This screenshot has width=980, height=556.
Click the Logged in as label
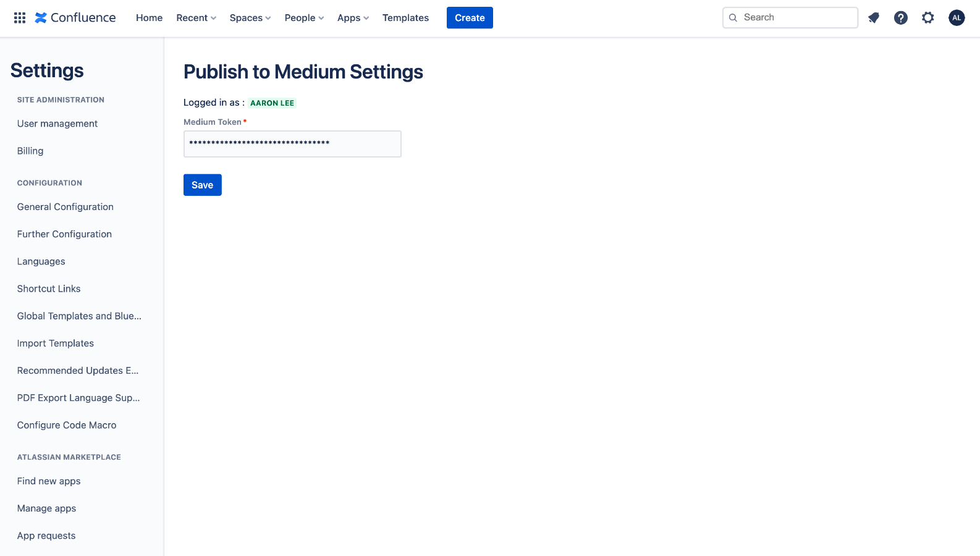(214, 103)
